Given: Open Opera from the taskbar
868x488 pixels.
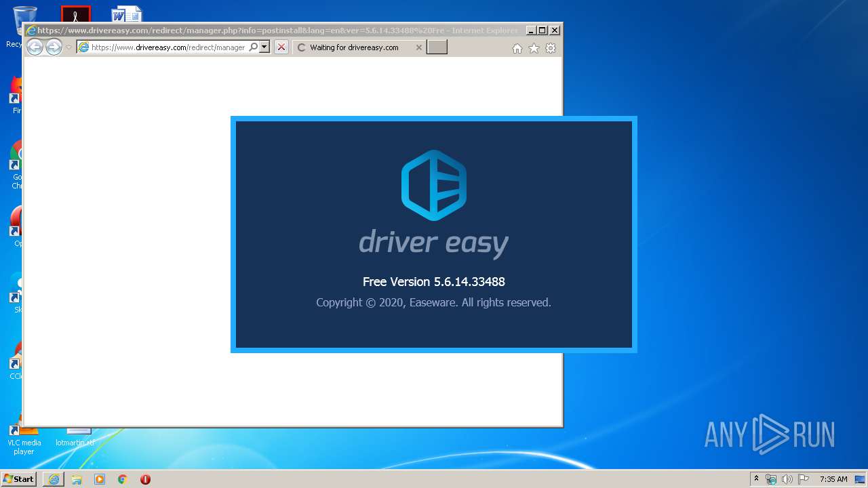Looking at the screenshot, I should pos(145,479).
